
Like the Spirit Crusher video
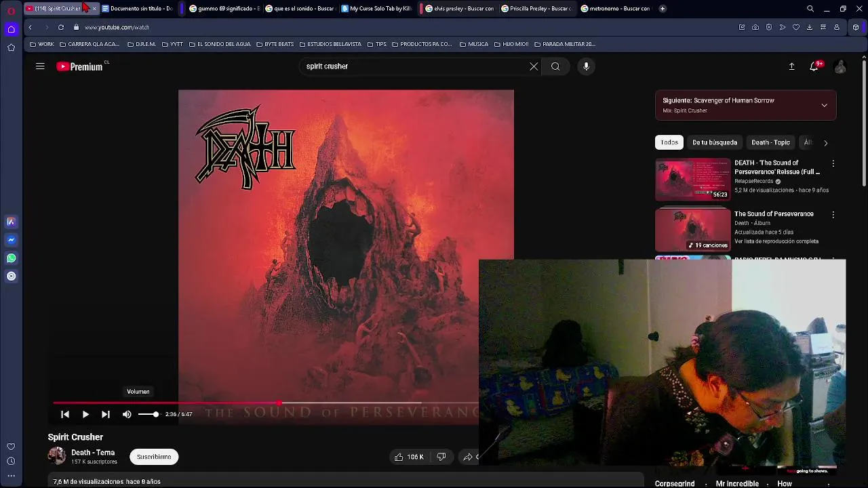tap(409, 457)
